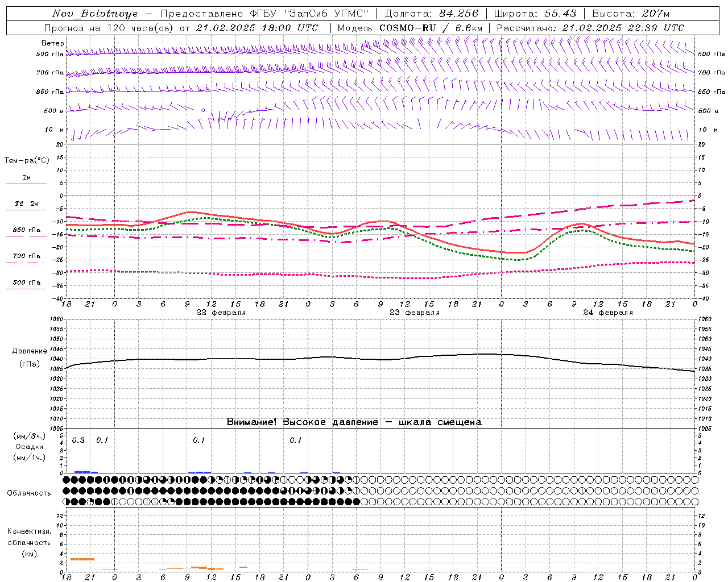Click the date label 24 февраля
This screenshot has height=582, width=728.
click(x=608, y=313)
